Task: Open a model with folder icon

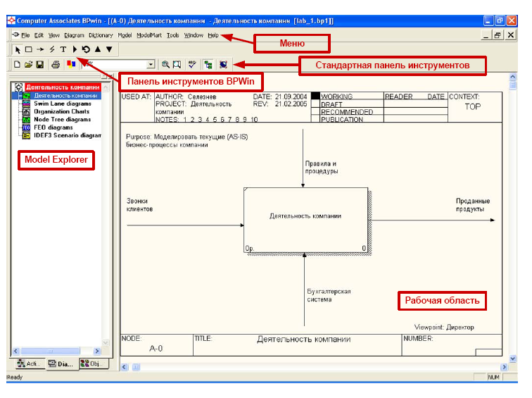Action: pos(28,65)
